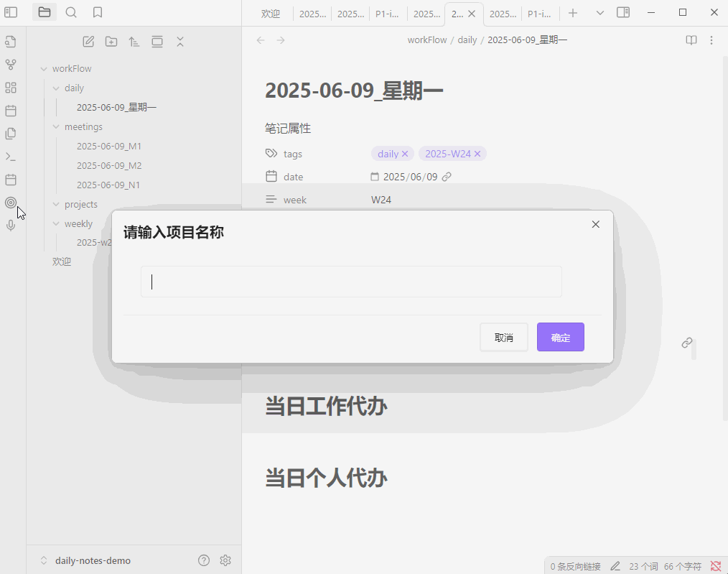Remove the 2025-W24 tag with its ×
This screenshot has width=728, height=574.
coord(478,153)
